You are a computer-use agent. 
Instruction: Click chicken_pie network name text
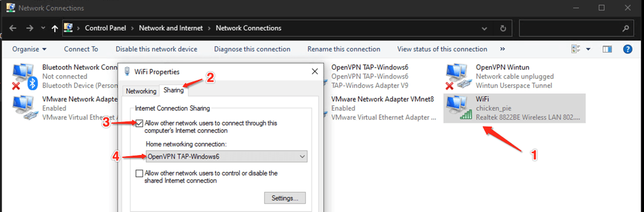tap(494, 108)
